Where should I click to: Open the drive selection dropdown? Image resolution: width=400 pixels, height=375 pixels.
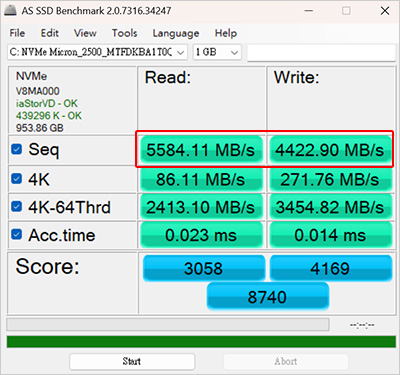(x=97, y=52)
